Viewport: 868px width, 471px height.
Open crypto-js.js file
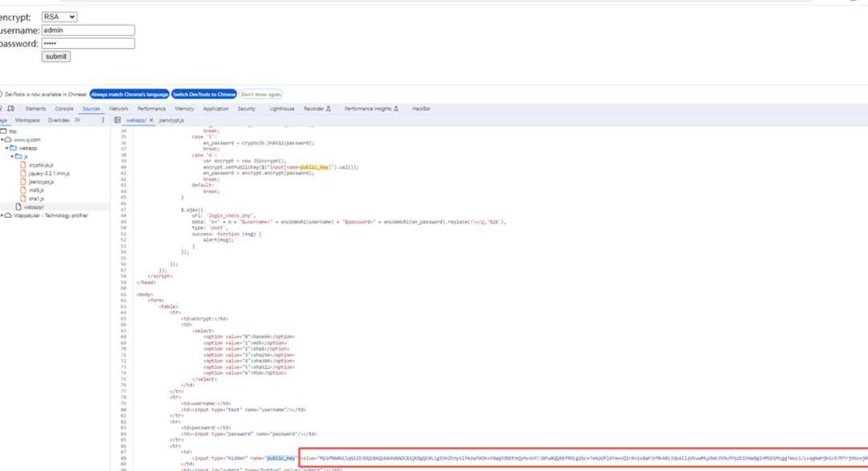pyautogui.click(x=41, y=165)
